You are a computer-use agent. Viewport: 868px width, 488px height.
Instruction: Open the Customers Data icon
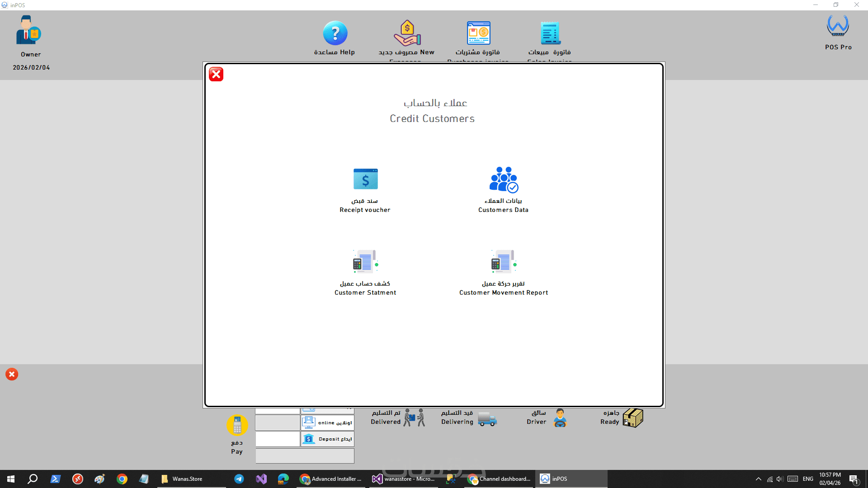tap(504, 179)
